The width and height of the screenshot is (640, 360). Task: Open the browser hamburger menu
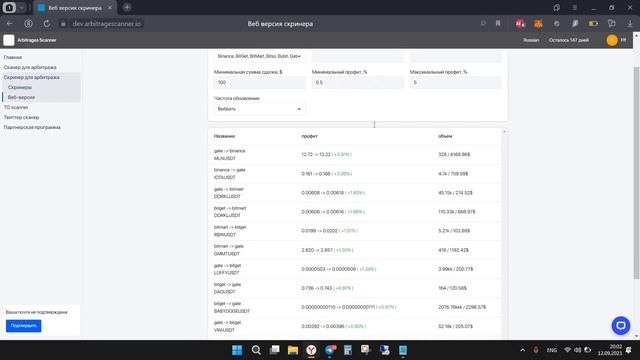(574, 8)
